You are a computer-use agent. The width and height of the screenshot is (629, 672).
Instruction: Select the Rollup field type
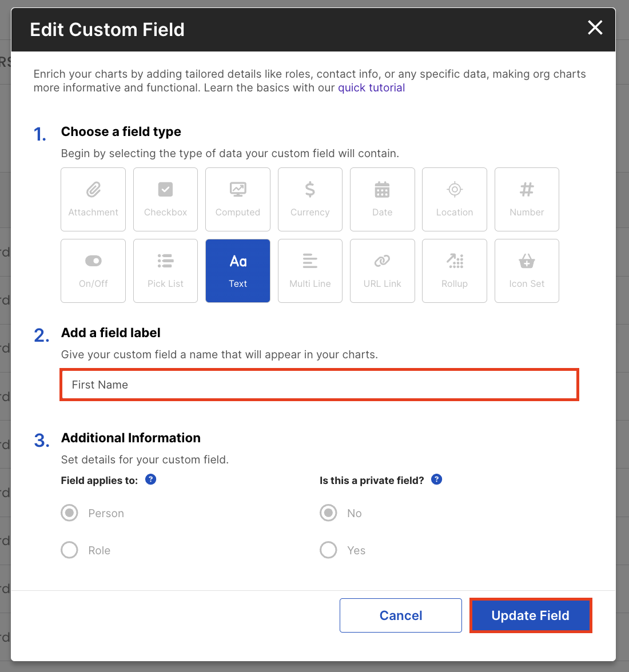(455, 270)
